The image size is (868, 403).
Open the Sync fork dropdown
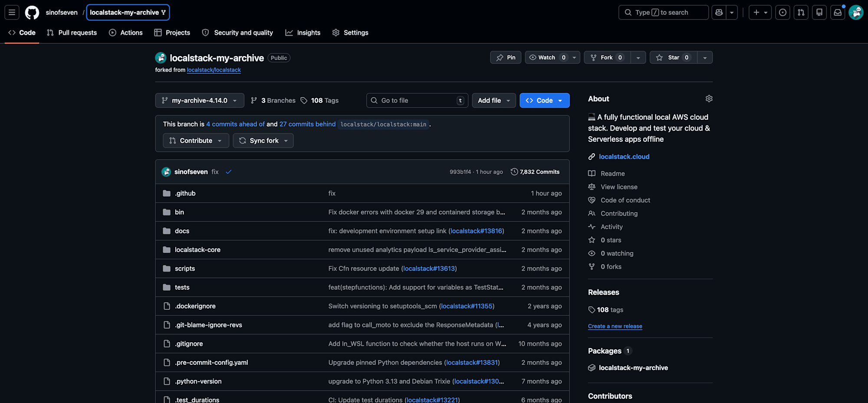click(263, 141)
